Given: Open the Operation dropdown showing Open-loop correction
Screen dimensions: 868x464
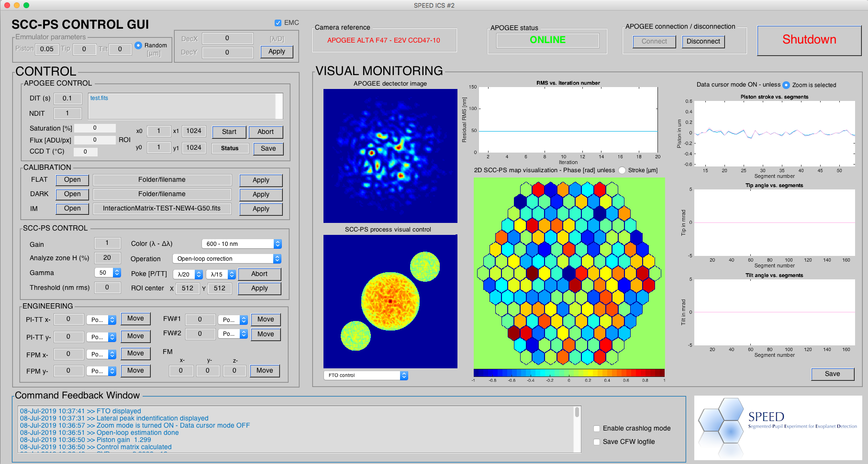Looking at the screenshot, I should (227, 259).
